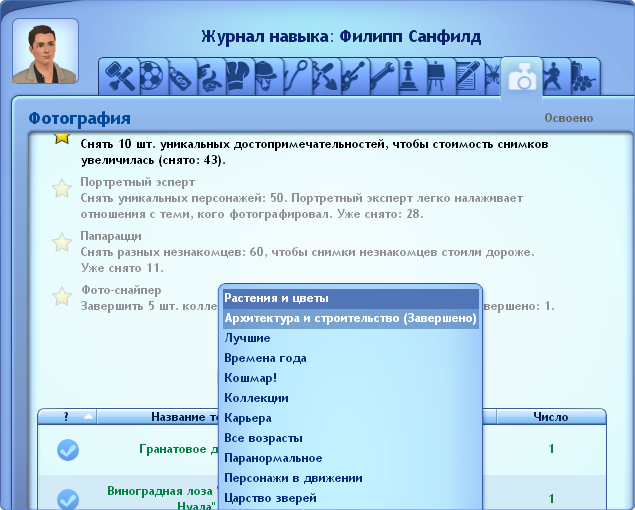Choose Царство зверей in the list
Image resolution: width=635 pixels, height=510 pixels.
click(351, 498)
